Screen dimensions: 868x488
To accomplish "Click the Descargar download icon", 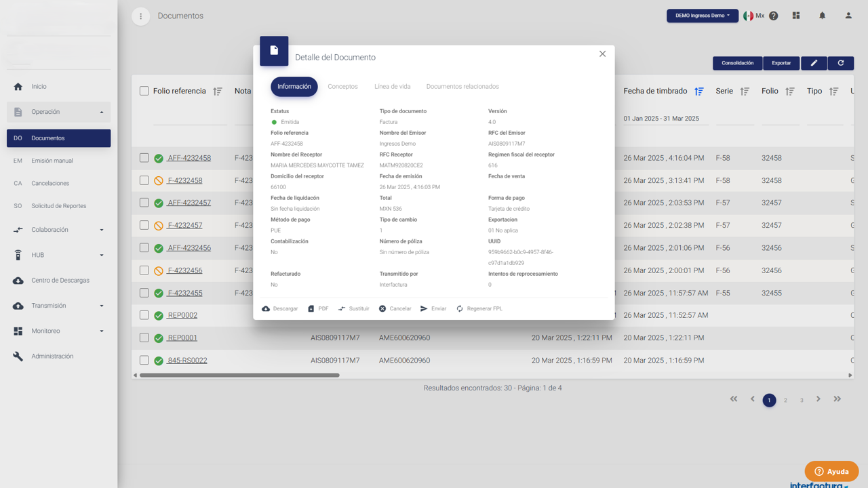I will pyautogui.click(x=264, y=308).
